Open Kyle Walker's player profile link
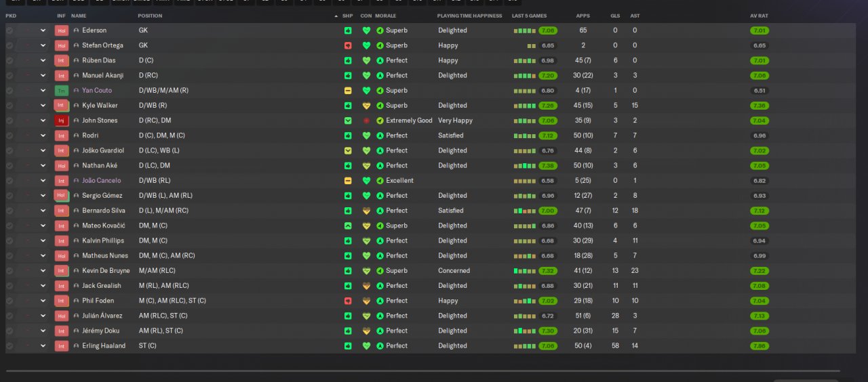The height and width of the screenshot is (382, 868). pyautogui.click(x=100, y=106)
